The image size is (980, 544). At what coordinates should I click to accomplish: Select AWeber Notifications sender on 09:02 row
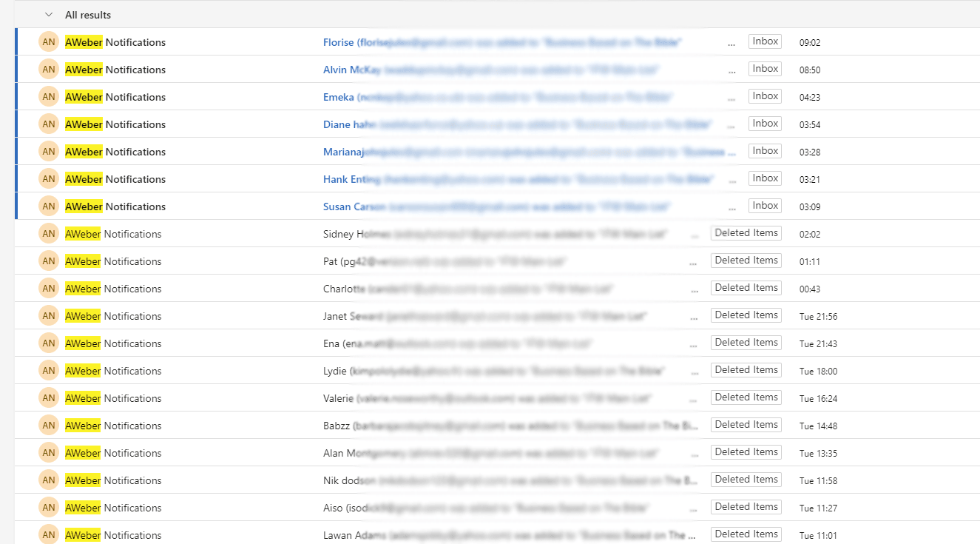[115, 42]
